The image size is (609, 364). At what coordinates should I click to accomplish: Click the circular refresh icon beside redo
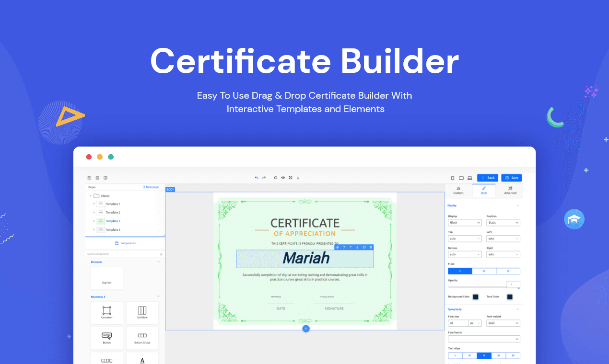pyautogui.click(x=276, y=178)
